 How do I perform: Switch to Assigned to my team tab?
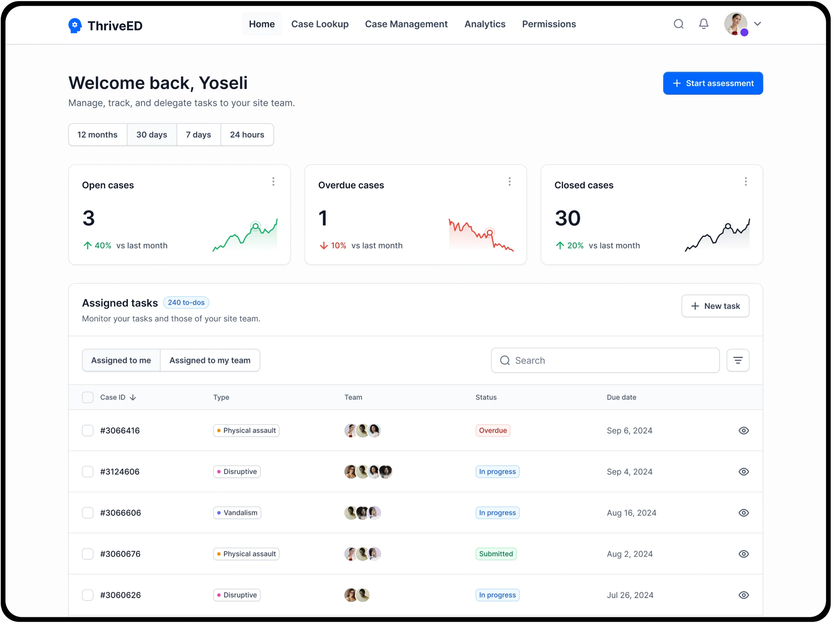[210, 360]
